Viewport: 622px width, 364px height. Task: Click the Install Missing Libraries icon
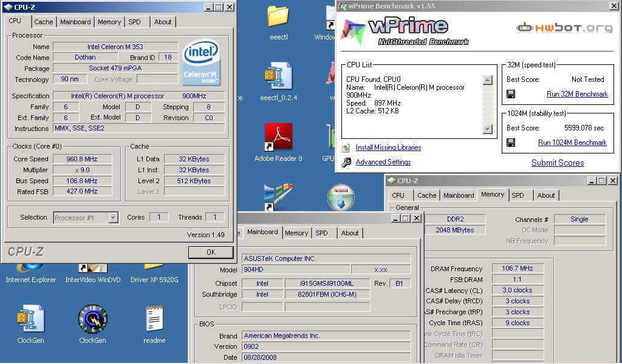(x=346, y=147)
